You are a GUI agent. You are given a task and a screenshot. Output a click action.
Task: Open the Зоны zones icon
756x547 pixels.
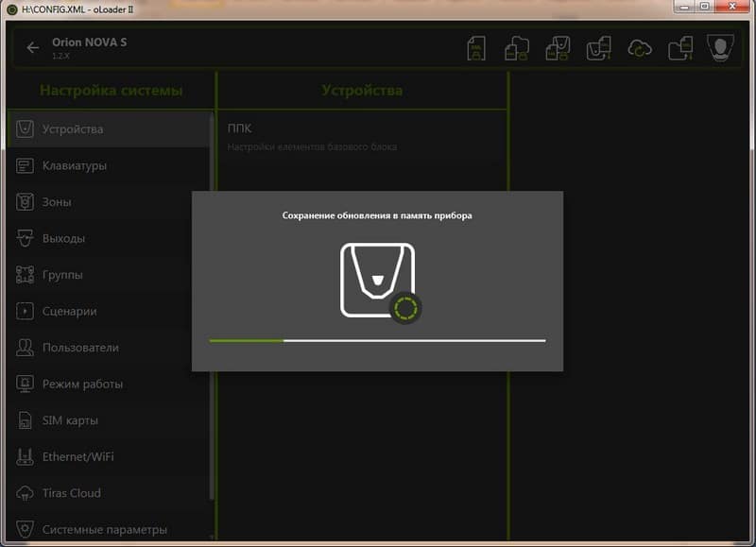(x=25, y=202)
